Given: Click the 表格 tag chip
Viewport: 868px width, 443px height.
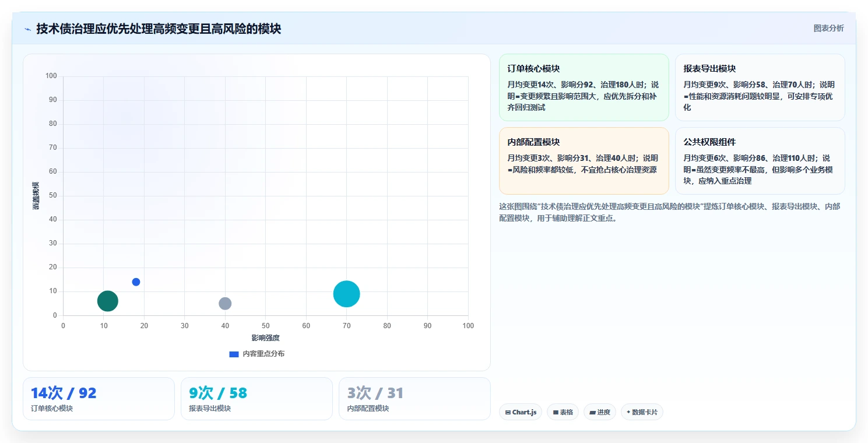Looking at the screenshot, I should tap(563, 412).
